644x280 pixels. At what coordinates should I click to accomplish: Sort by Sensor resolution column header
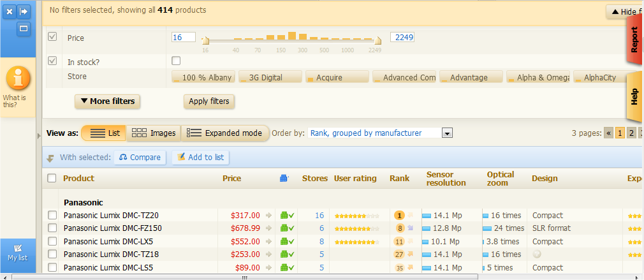click(446, 179)
